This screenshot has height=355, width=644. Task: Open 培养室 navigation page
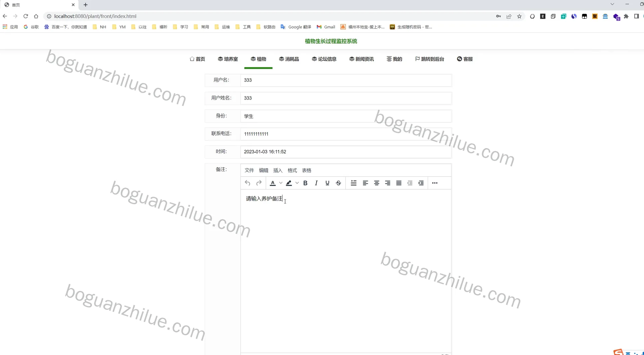(228, 59)
